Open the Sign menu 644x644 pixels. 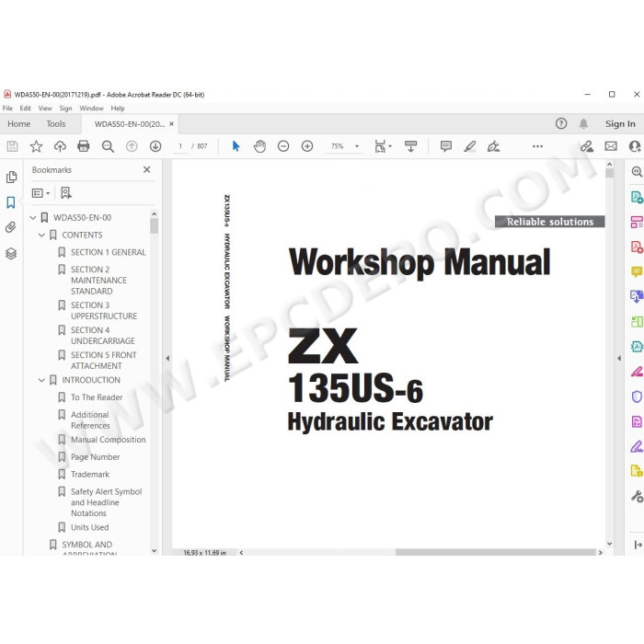click(65, 109)
